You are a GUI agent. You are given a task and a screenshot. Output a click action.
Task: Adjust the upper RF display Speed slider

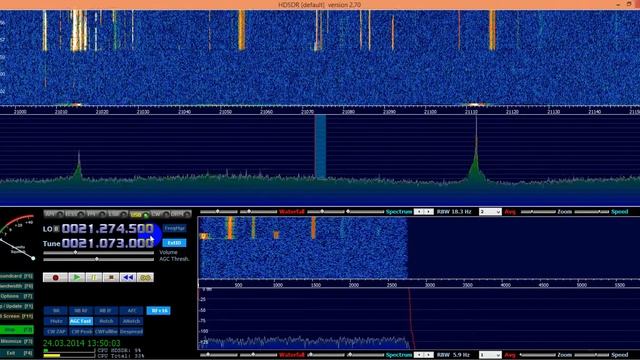point(592,212)
